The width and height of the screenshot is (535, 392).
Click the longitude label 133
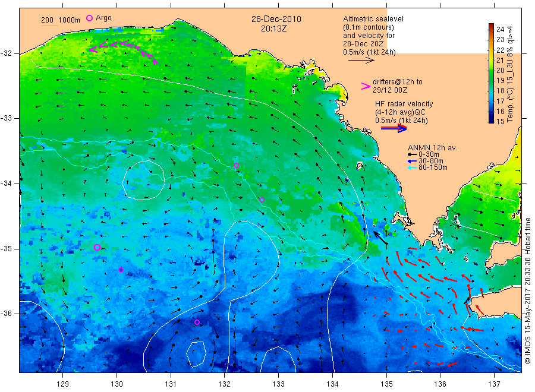278,384
